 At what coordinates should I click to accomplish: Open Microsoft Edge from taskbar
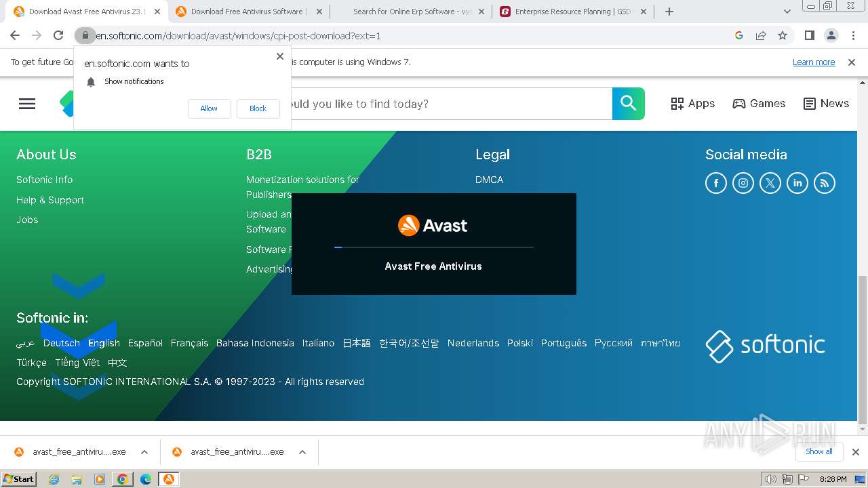pyautogui.click(x=146, y=479)
